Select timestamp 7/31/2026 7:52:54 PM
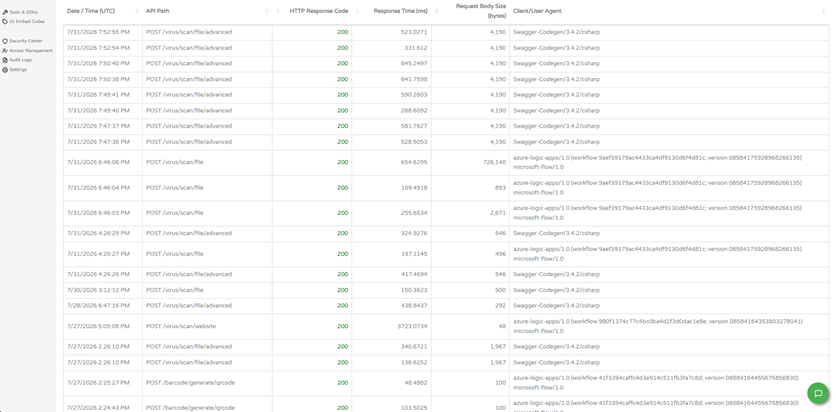The image size is (836, 412). pyautogui.click(x=98, y=48)
